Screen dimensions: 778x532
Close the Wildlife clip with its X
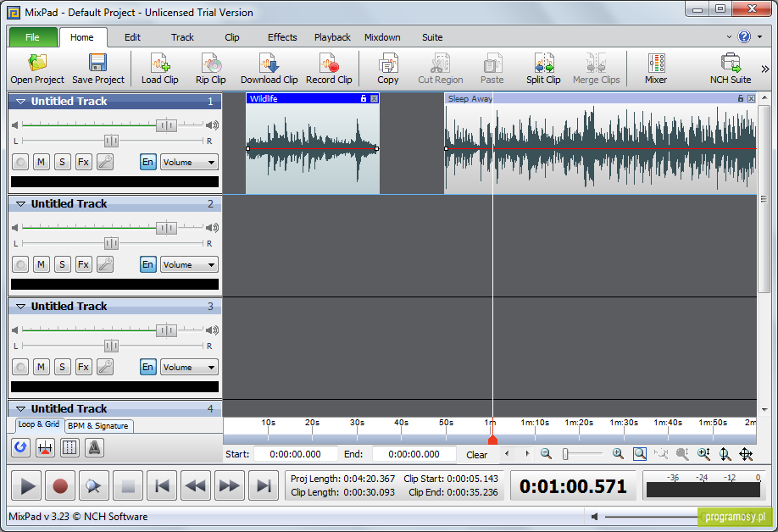pos(374,98)
